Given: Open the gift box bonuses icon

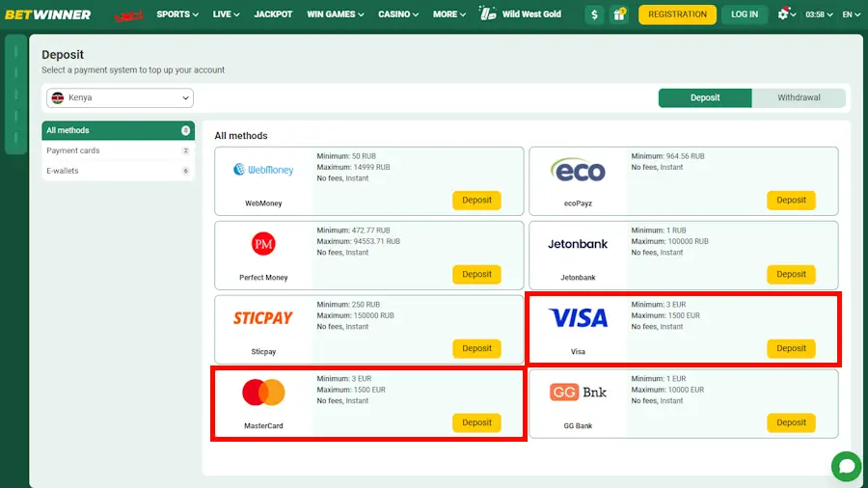Looking at the screenshot, I should point(619,14).
